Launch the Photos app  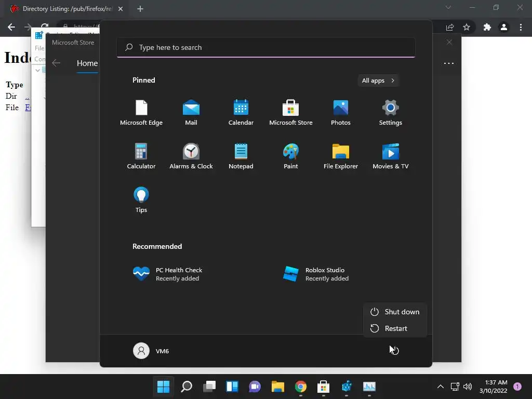[x=341, y=113]
